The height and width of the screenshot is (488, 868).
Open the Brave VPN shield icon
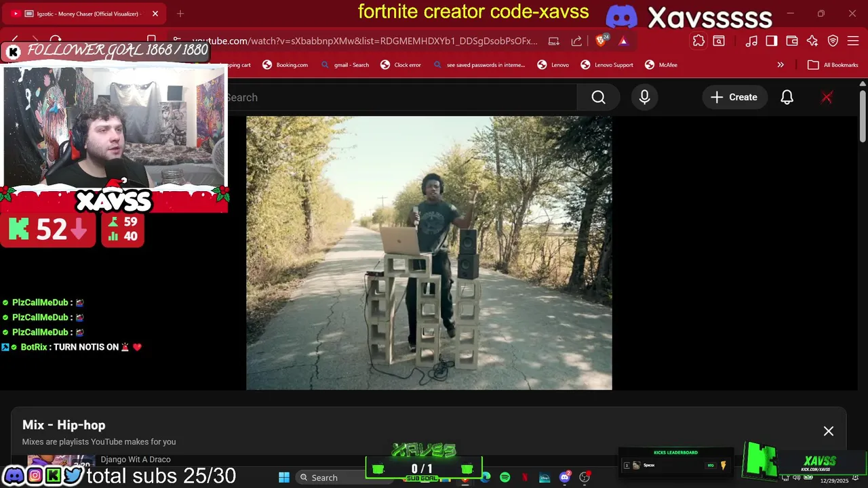(833, 41)
